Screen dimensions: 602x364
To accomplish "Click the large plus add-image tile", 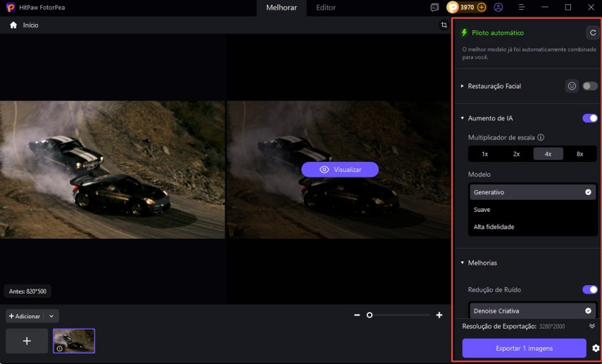I will coord(27,341).
